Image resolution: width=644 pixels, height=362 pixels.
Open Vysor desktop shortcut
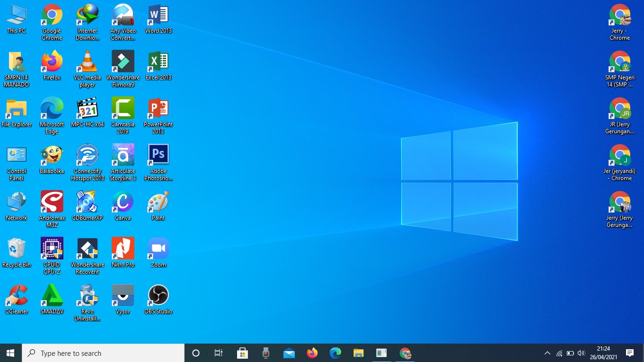(123, 300)
